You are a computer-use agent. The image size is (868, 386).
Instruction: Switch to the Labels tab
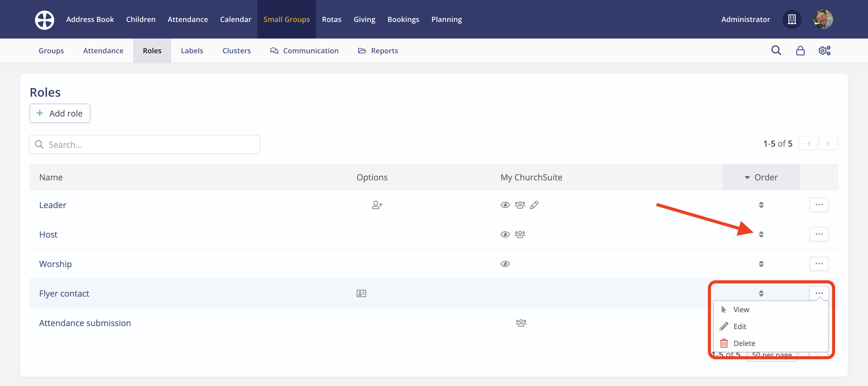point(192,51)
